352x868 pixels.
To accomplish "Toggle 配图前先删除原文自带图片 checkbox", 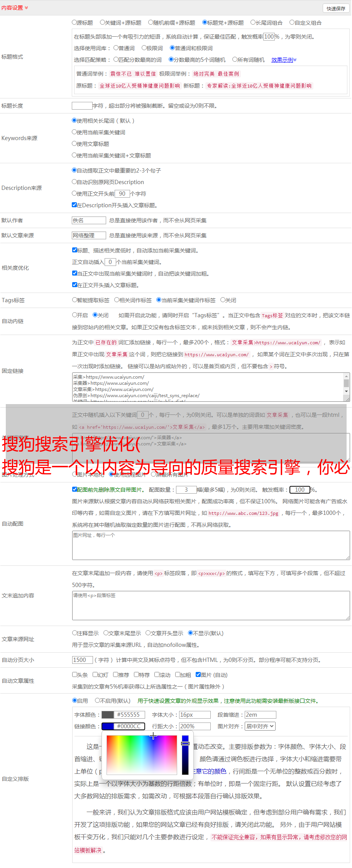I will click(x=74, y=489).
